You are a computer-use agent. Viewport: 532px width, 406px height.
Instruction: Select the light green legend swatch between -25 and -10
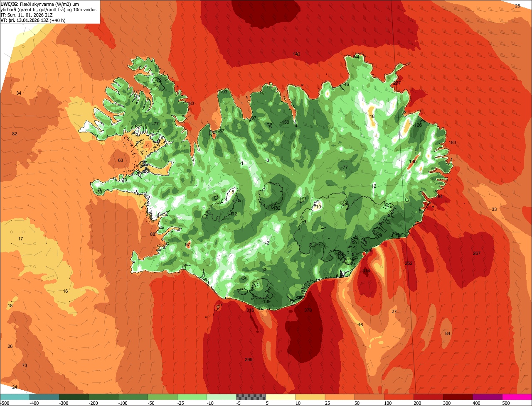[192, 397]
